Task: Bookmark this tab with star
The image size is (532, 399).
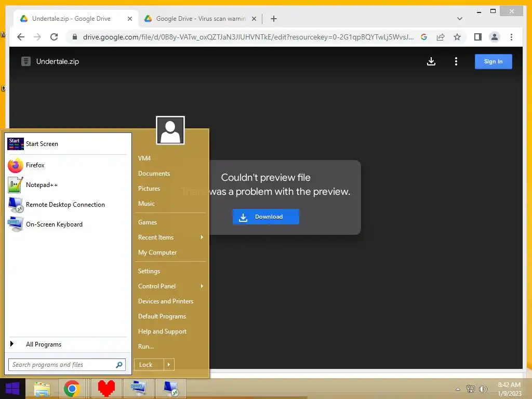Action: point(457,37)
